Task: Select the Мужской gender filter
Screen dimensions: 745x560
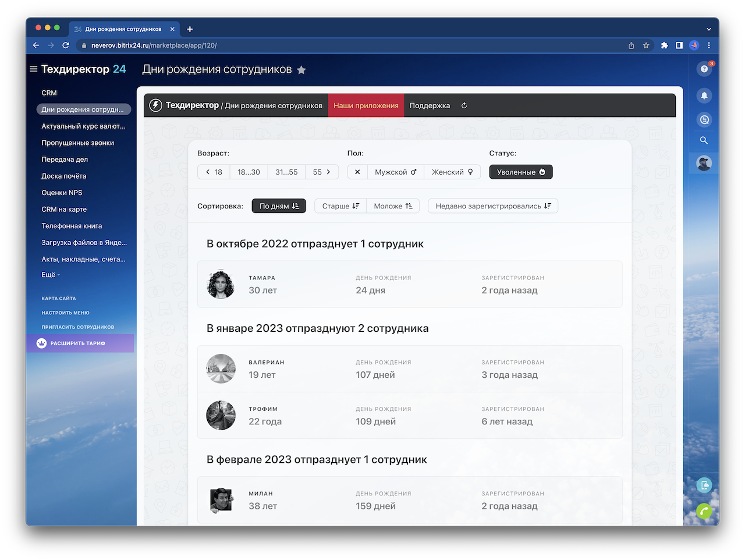Action: (395, 172)
